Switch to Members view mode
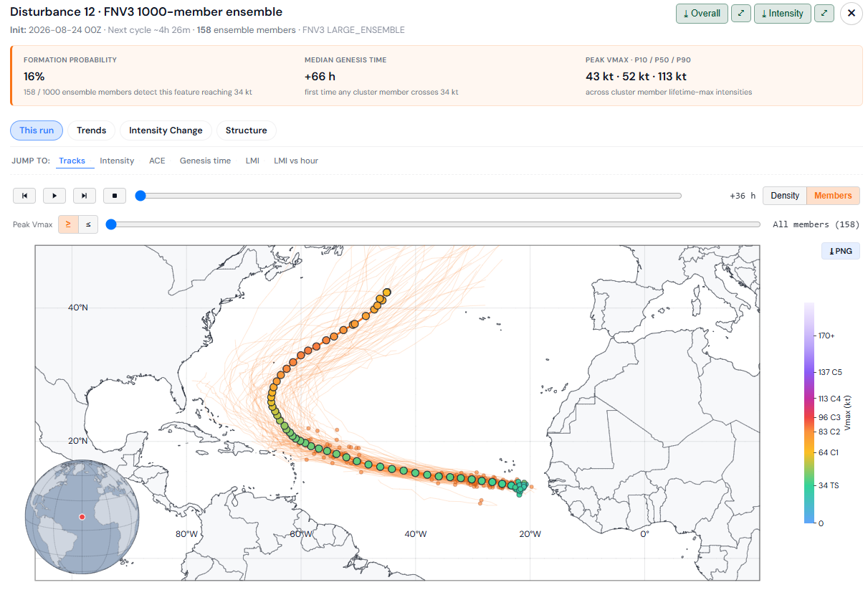 [833, 196]
